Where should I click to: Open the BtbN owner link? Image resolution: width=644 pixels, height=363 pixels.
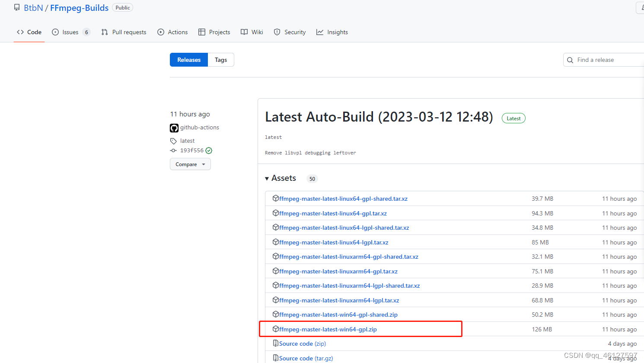(x=33, y=8)
